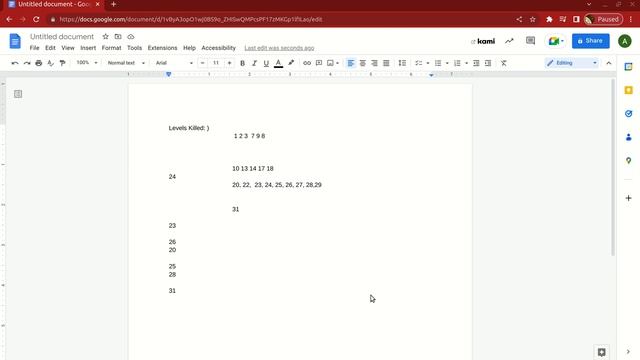Increase font size with plus button
Image resolution: width=640 pixels, height=360 pixels.
point(229,63)
